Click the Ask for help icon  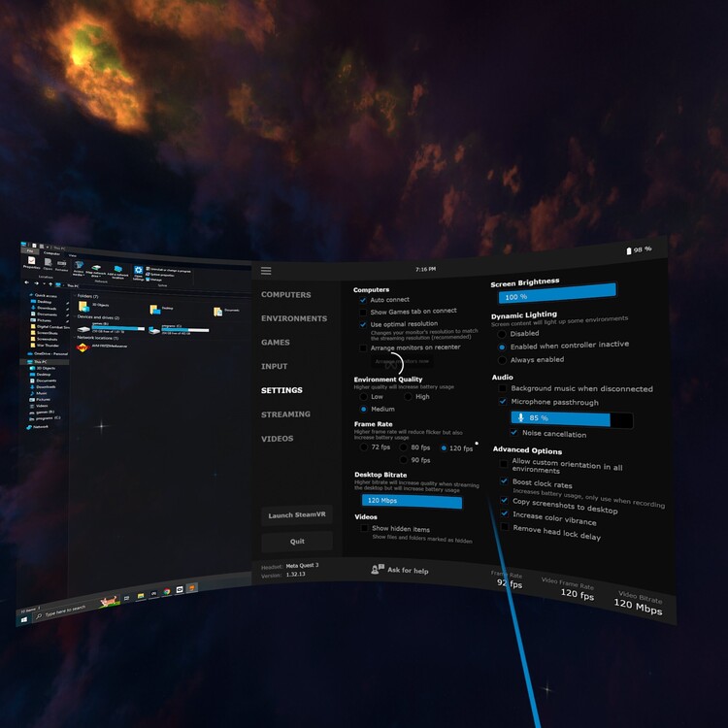377,569
